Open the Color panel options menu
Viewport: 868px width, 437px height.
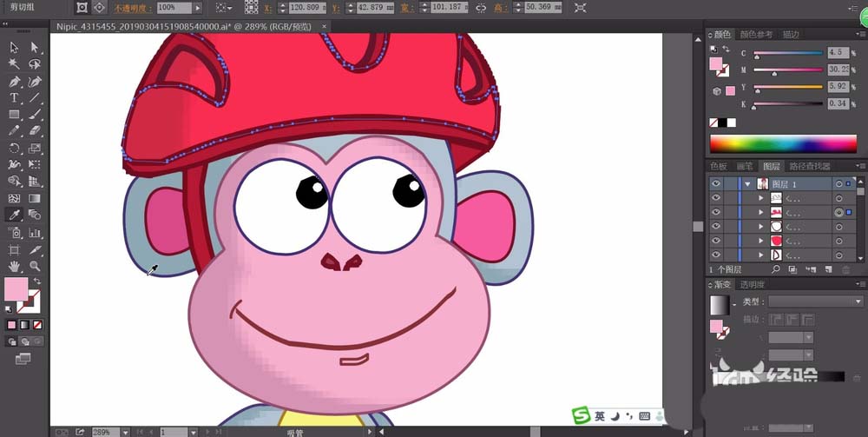pyautogui.click(x=860, y=35)
